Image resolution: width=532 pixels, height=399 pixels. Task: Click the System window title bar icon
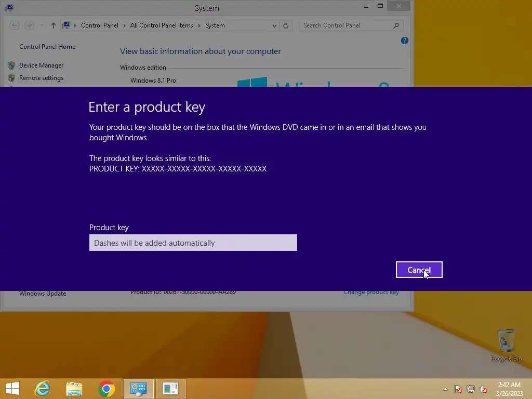[x=9, y=7]
